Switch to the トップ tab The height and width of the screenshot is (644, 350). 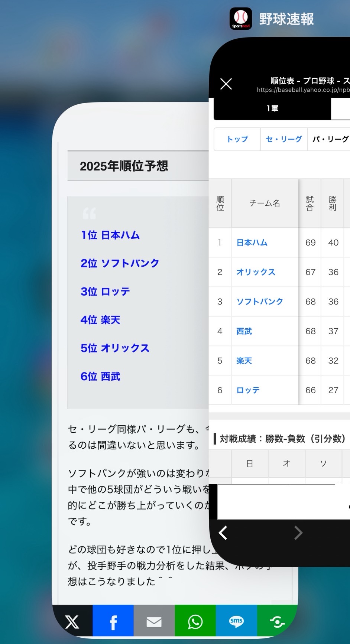[237, 139]
